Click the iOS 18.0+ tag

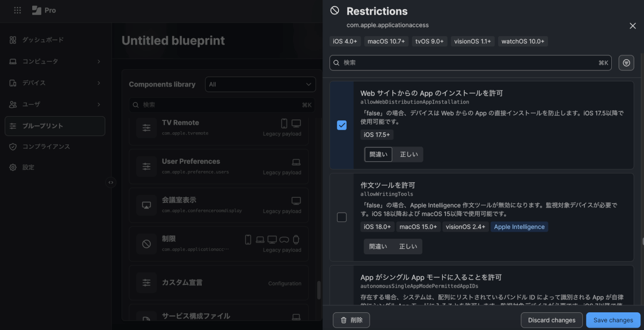click(x=377, y=227)
